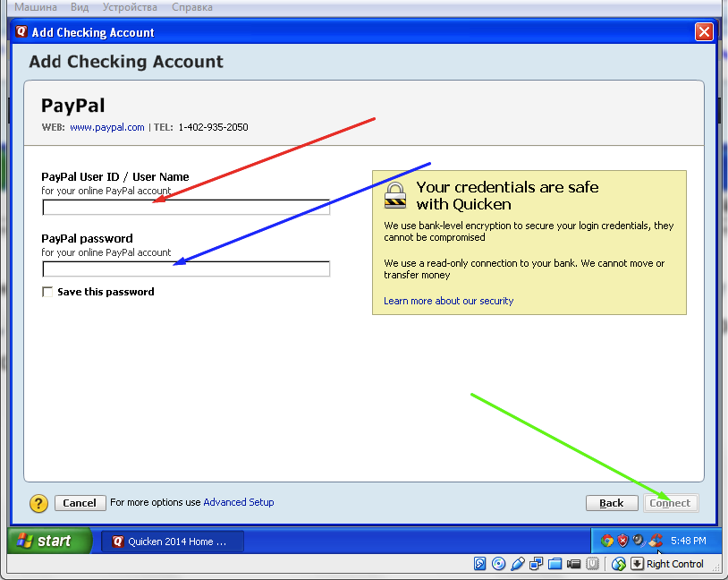
Task: Open Chrome from the system tray
Action: coord(607,541)
